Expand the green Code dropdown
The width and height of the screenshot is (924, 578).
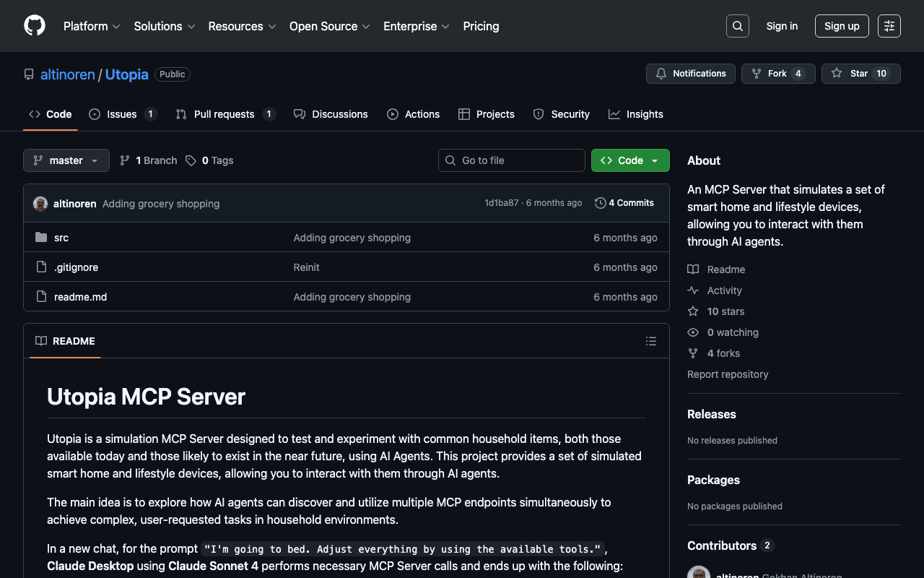[630, 160]
